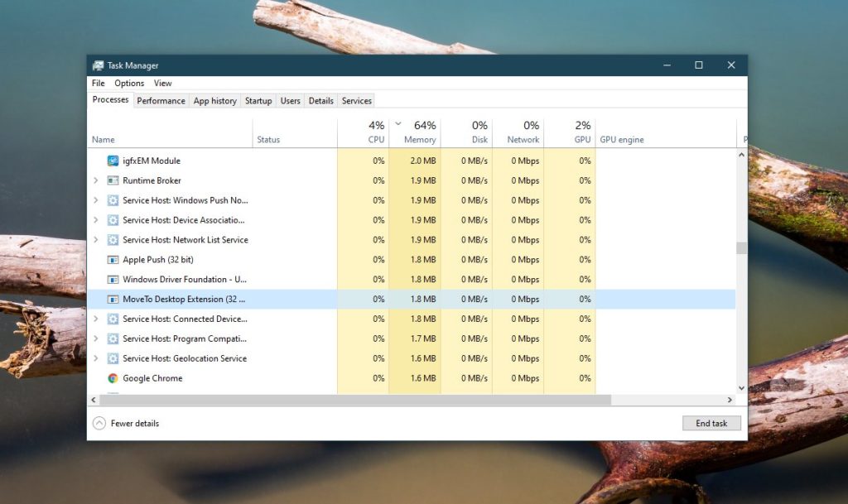The height and width of the screenshot is (504, 848).
Task: Switch to the Performance tab
Action: pyautogui.click(x=161, y=100)
